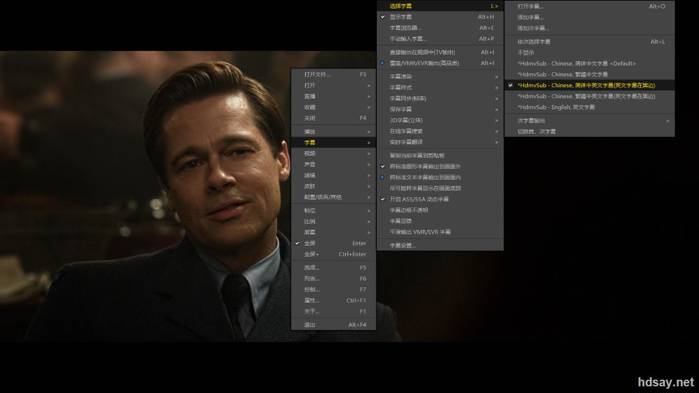Select Fullscreen+ entry with Ctrl+Enter shortcut
Viewport: 699px width, 393px height.
pyautogui.click(x=333, y=254)
